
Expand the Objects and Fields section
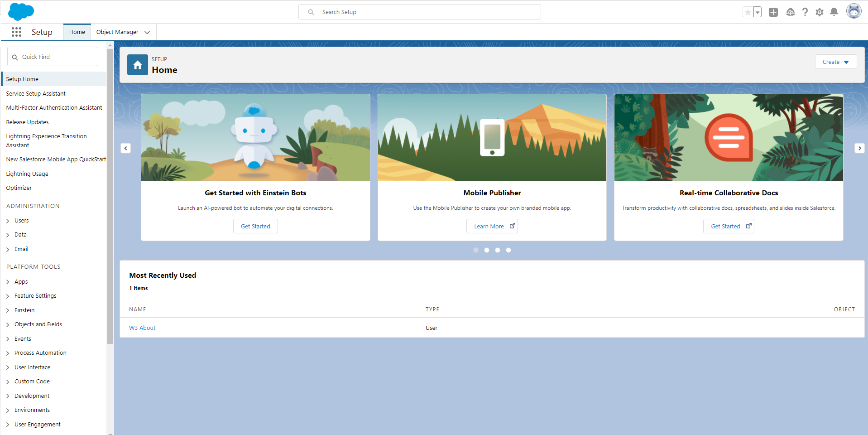coord(8,324)
